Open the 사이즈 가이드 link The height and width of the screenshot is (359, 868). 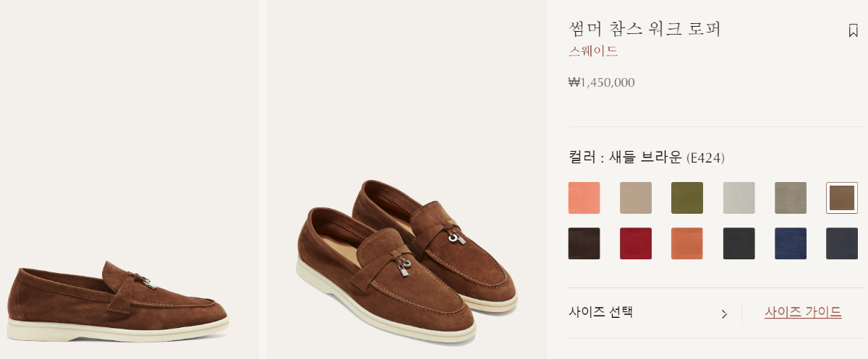803,313
